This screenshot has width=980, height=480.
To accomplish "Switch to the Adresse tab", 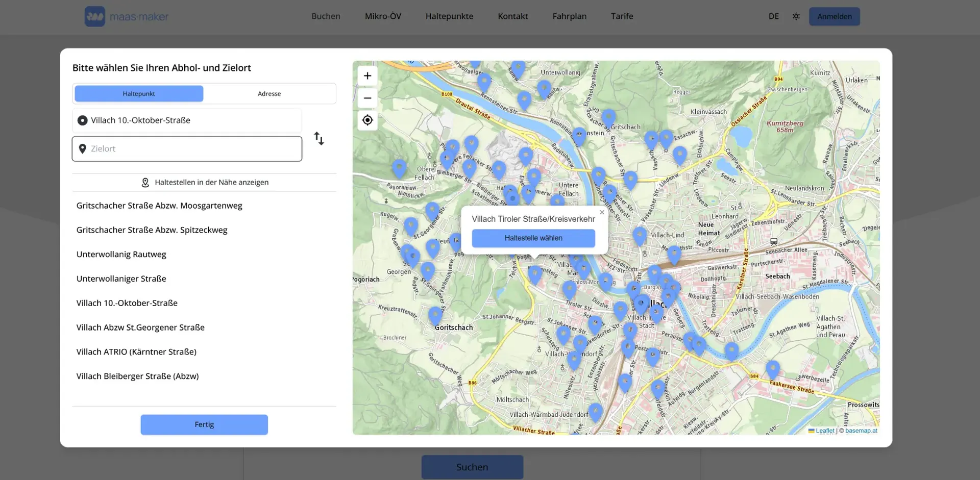I will (x=269, y=94).
